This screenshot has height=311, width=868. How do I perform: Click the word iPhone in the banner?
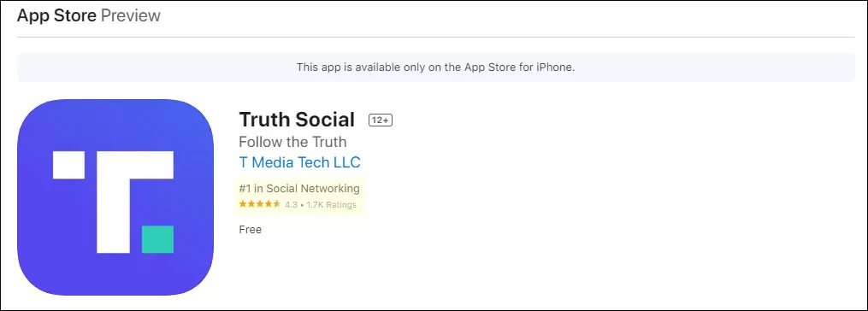coord(557,67)
